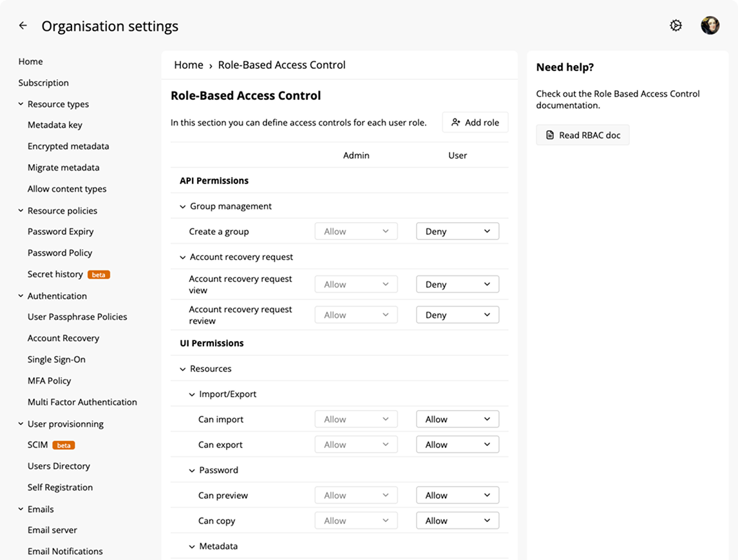The height and width of the screenshot is (560, 738).
Task: Collapse the Metadata permissions group
Action: tap(192, 546)
